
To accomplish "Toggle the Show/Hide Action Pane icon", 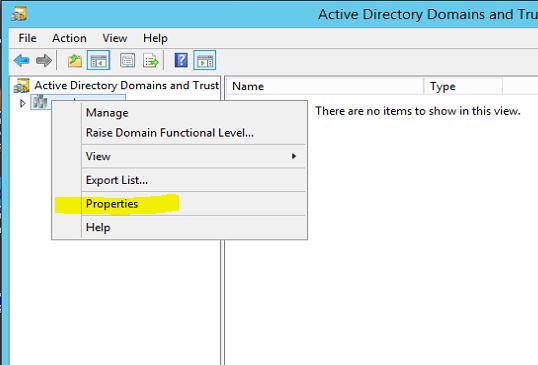I will coord(204,60).
